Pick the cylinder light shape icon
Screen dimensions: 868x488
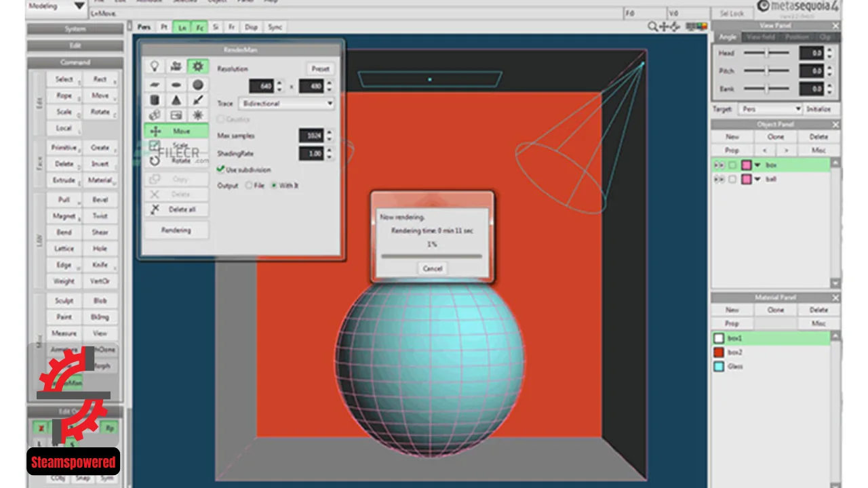(x=155, y=100)
